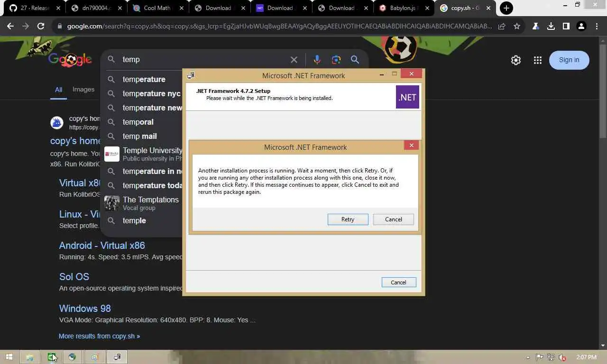
Task: Open the Chrome profile avatar
Action: 581,27
